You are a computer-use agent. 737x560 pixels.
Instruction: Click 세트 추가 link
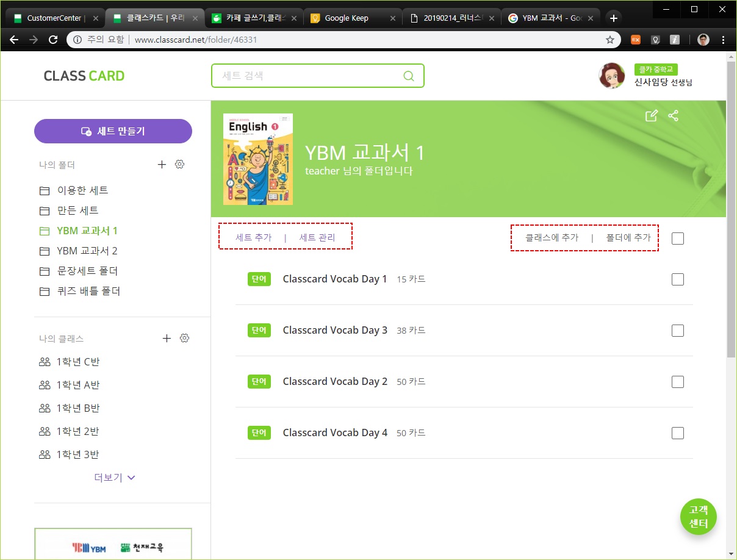coord(253,237)
